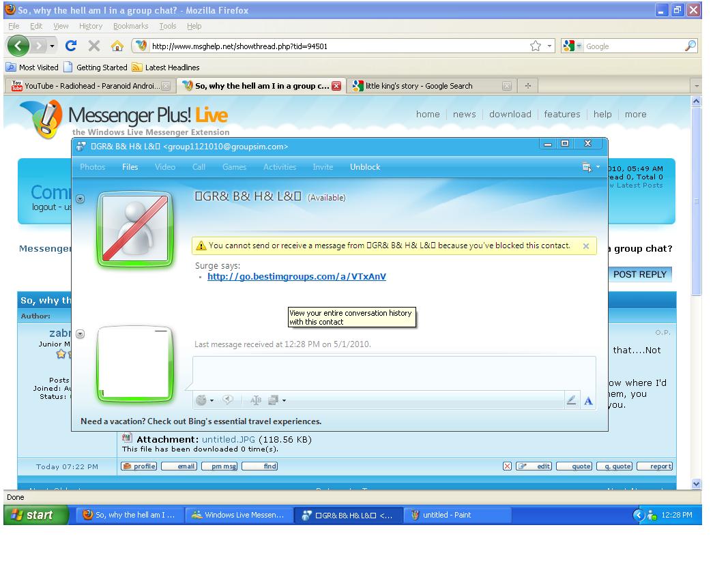Click the emoticon smiley icon
This screenshot has height=566, width=728.
202,400
